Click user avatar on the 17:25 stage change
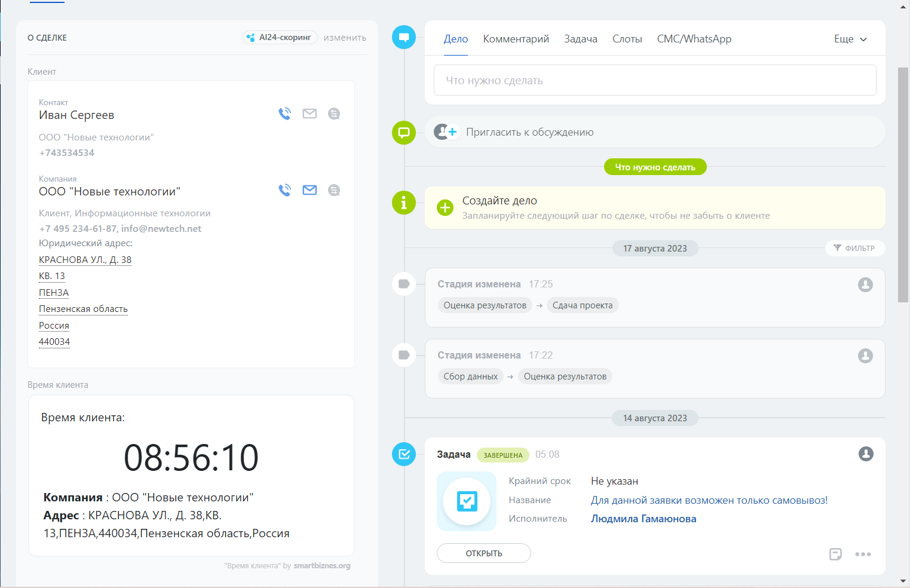This screenshot has width=910, height=588. pyautogui.click(x=865, y=284)
